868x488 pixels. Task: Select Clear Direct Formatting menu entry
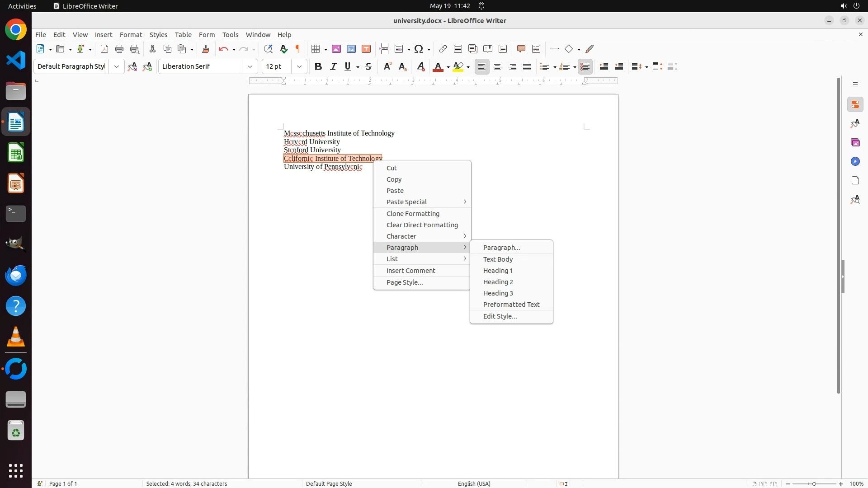click(x=422, y=225)
